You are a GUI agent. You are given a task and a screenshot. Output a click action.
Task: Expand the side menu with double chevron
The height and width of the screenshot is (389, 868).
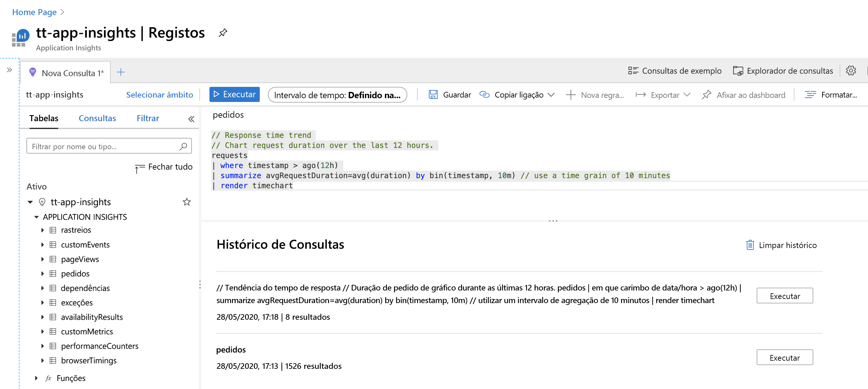pos(9,70)
